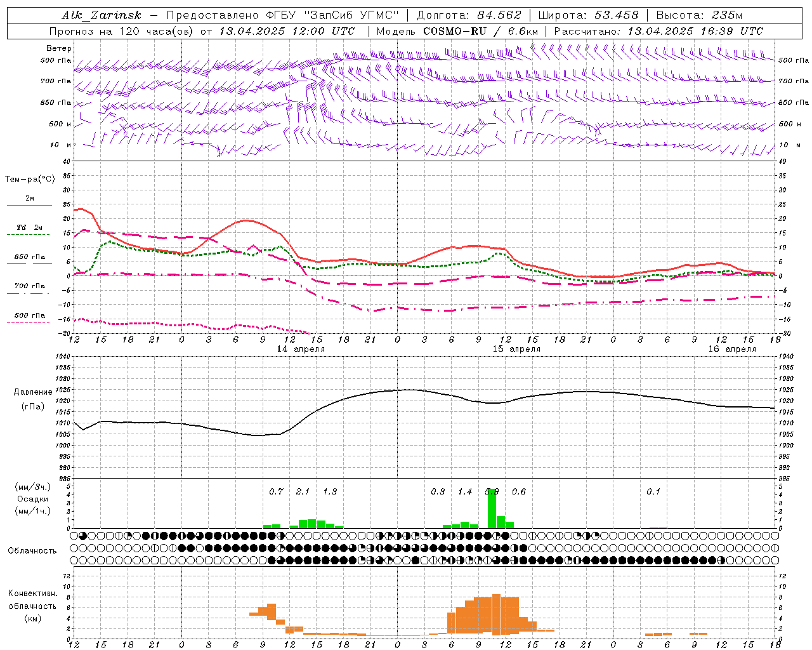
Task: Click the precipitation value 1.4
Action: coord(465,492)
